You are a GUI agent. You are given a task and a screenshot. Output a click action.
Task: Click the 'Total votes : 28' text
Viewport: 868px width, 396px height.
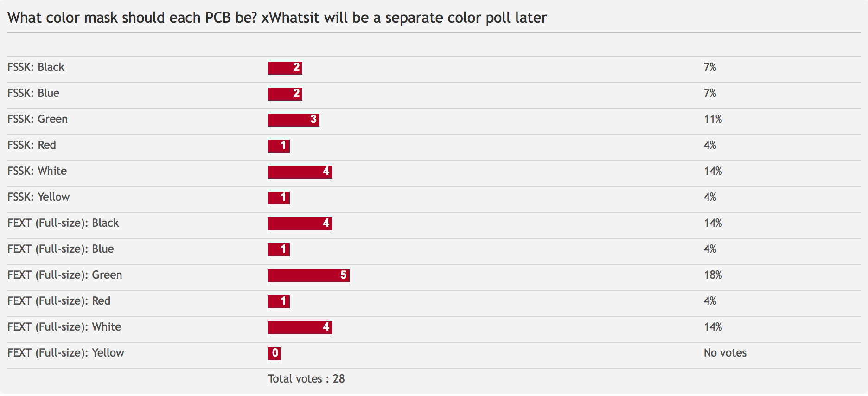pyautogui.click(x=306, y=379)
